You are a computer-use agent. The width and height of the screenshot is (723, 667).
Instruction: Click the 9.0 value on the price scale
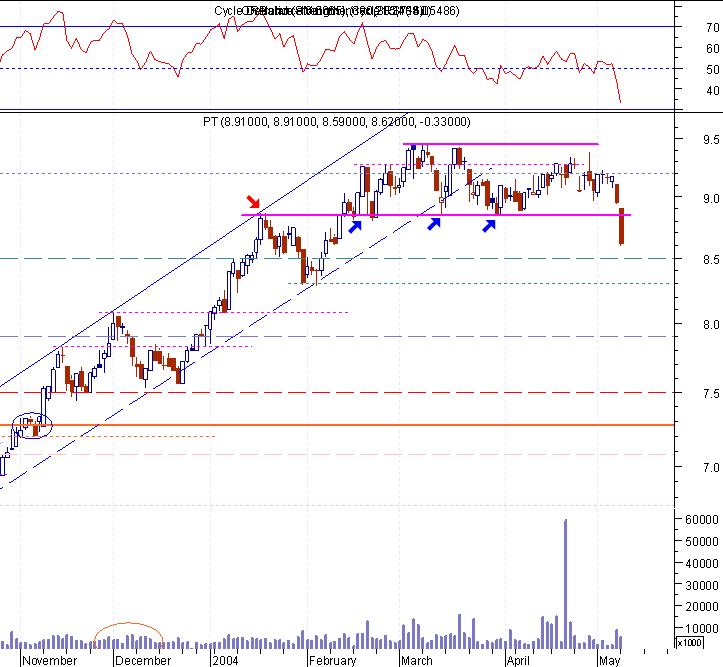(x=711, y=199)
